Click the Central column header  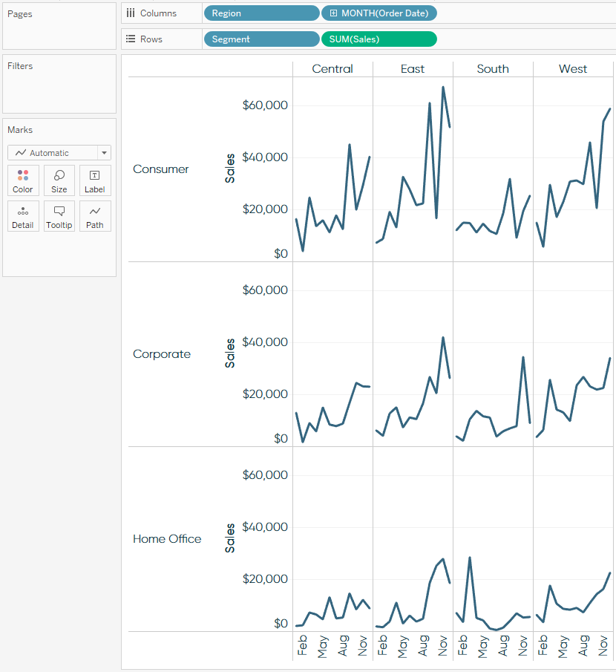[332, 68]
